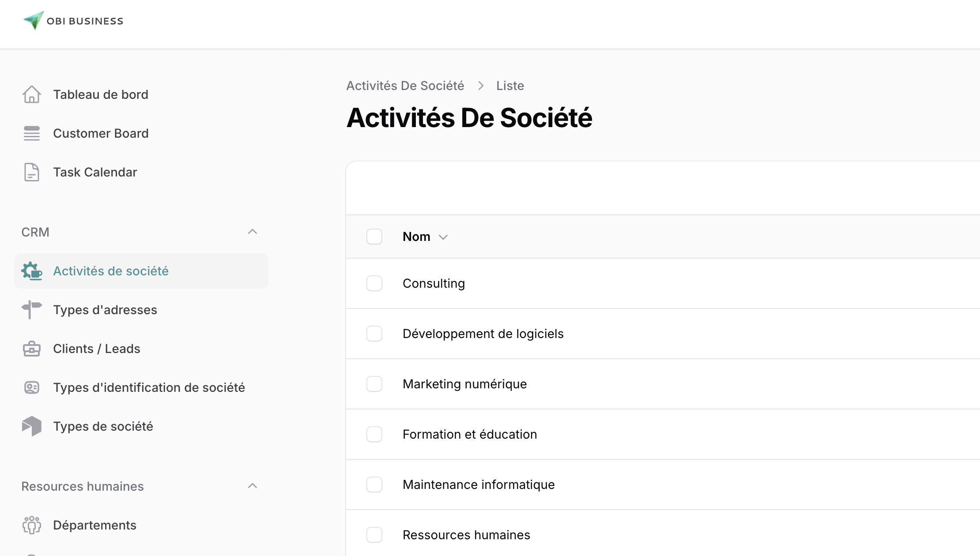Click the Départements people group icon

pos(32,525)
